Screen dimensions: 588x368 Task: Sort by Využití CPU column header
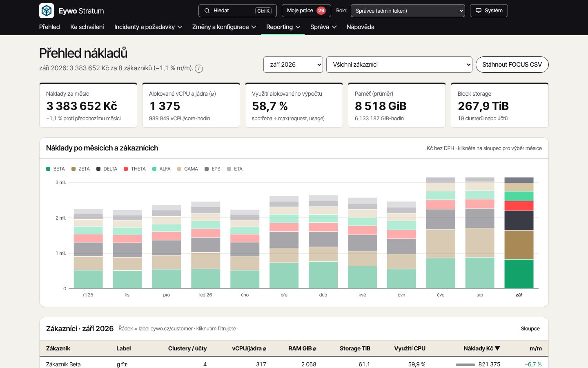(410, 348)
